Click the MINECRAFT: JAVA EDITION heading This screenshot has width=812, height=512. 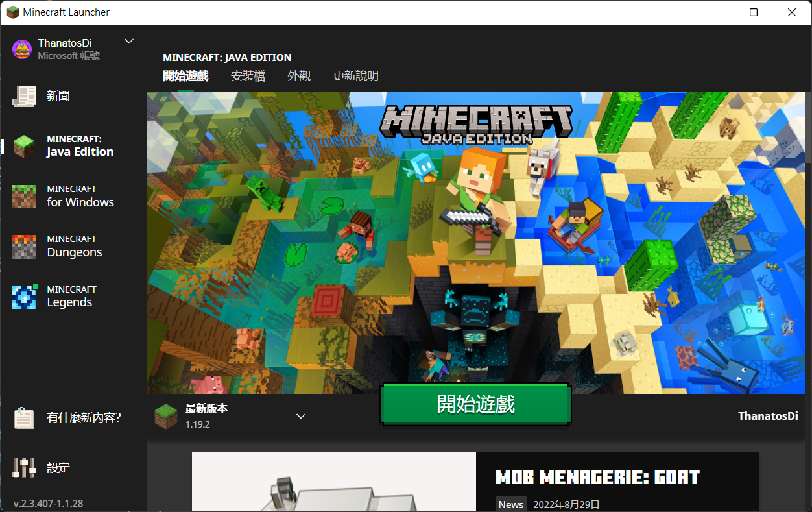coord(227,57)
